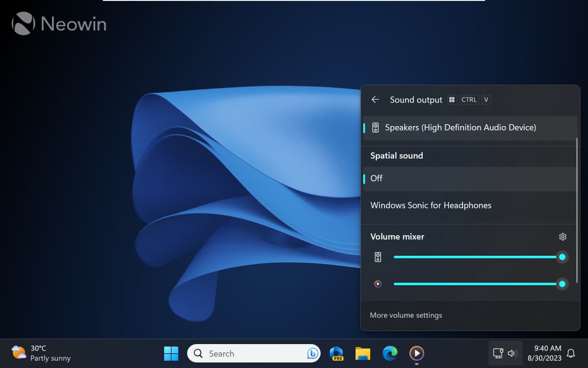
Task: Click the Volume mixer heading
Action: (397, 236)
